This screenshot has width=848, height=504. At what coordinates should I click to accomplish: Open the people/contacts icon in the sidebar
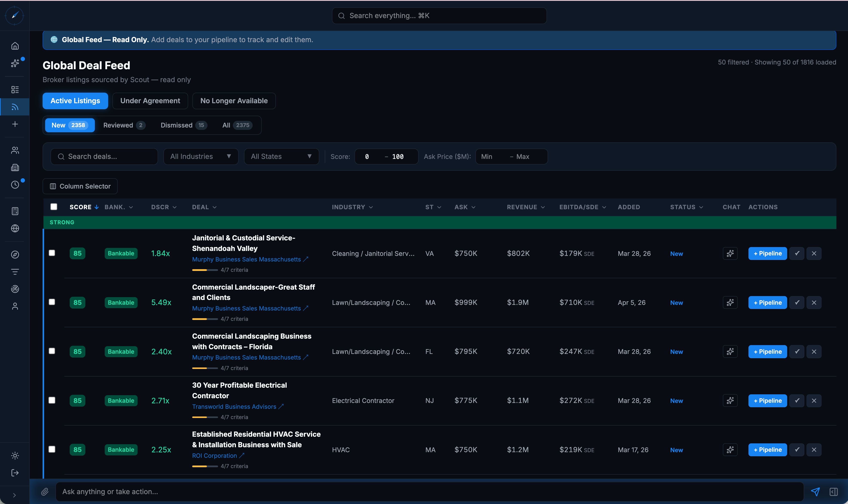point(15,150)
